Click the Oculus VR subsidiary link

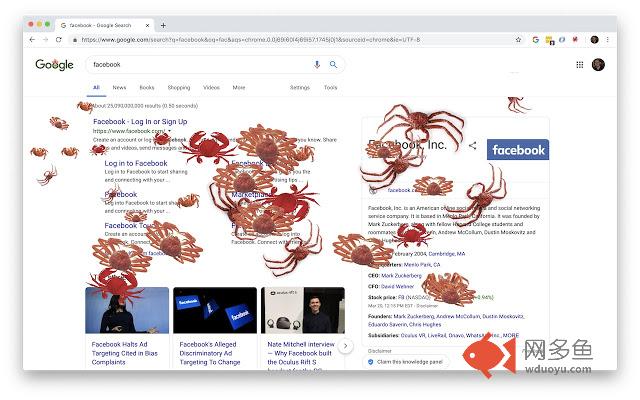413,336
